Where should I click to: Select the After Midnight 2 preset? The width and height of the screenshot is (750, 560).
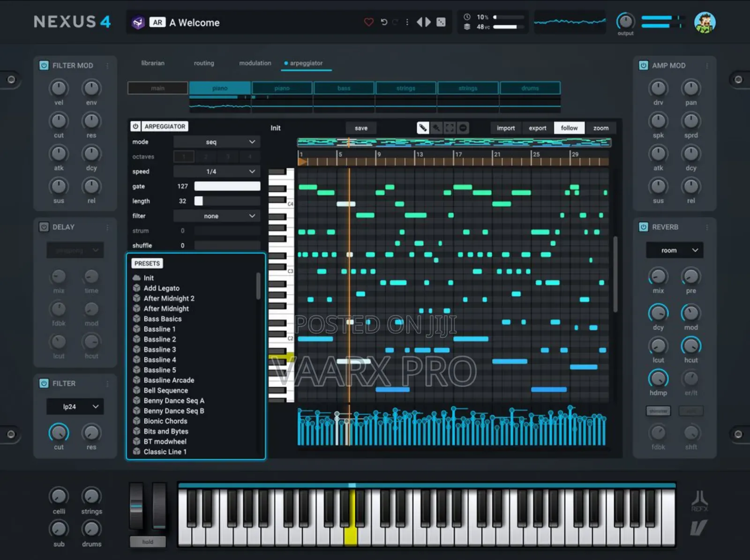[x=169, y=298]
